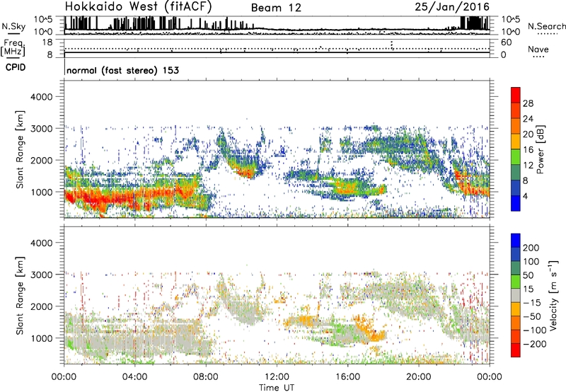This screenshot has width=566, height=392.
Task: Click the red top segment of Power colorbar
Action: [x=516, y=96]
